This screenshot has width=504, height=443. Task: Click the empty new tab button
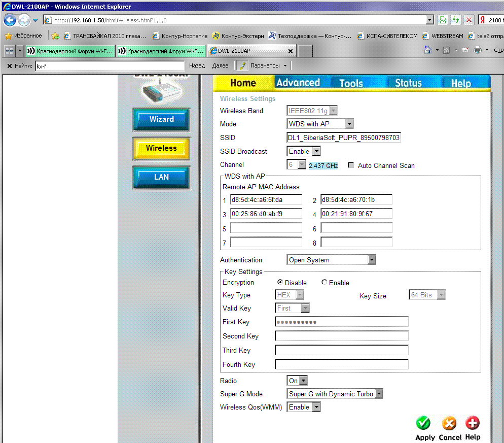305,51
